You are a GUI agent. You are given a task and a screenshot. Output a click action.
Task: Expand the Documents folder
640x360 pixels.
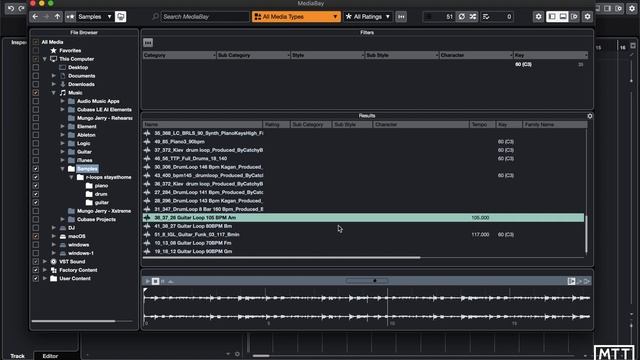pos(54,76)
